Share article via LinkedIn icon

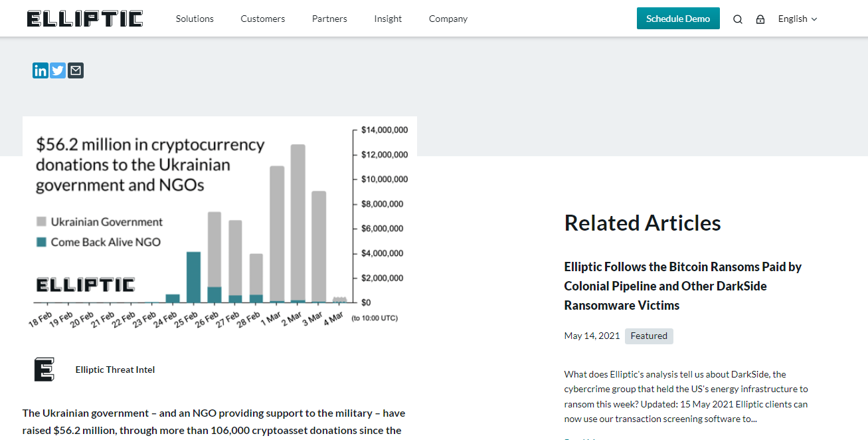[41, 70]
